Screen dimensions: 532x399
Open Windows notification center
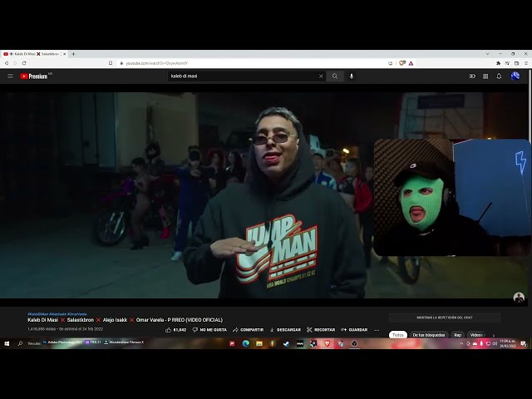click(524, 343)
